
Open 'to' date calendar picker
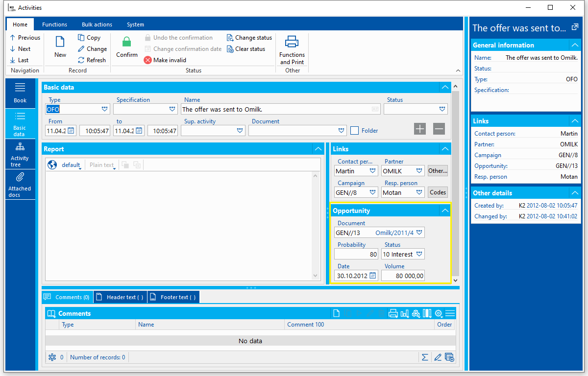[x=139, y=131]
